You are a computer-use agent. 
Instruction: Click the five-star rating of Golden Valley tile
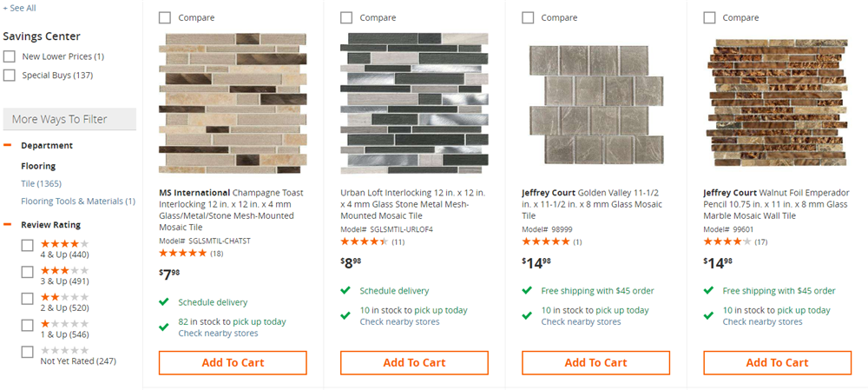click(x=545, y=241)
